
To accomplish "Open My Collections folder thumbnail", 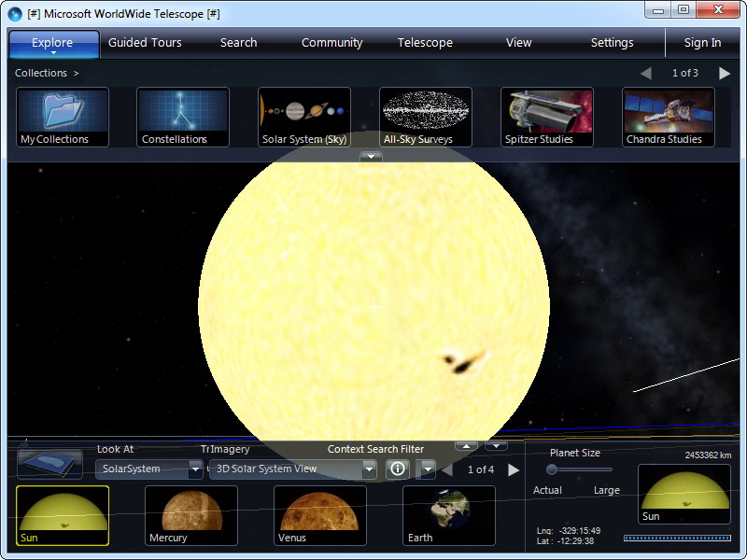I will click(63, 118).
